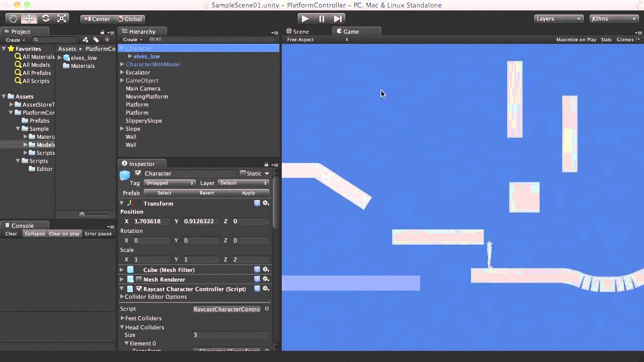Click the Script object picker circle
Image resolution: width=644 pixels, height=362 pixels.
[x=267, y=309]
